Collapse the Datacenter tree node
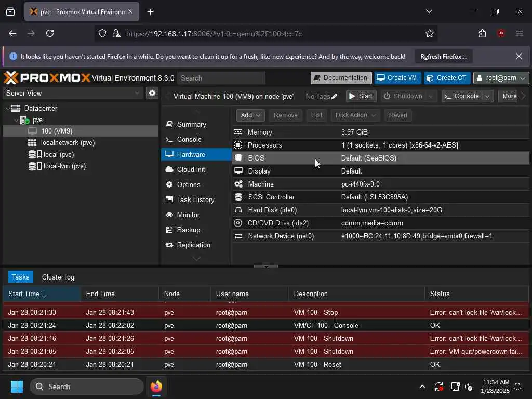The image size is (532, 399). coord(8,109)
